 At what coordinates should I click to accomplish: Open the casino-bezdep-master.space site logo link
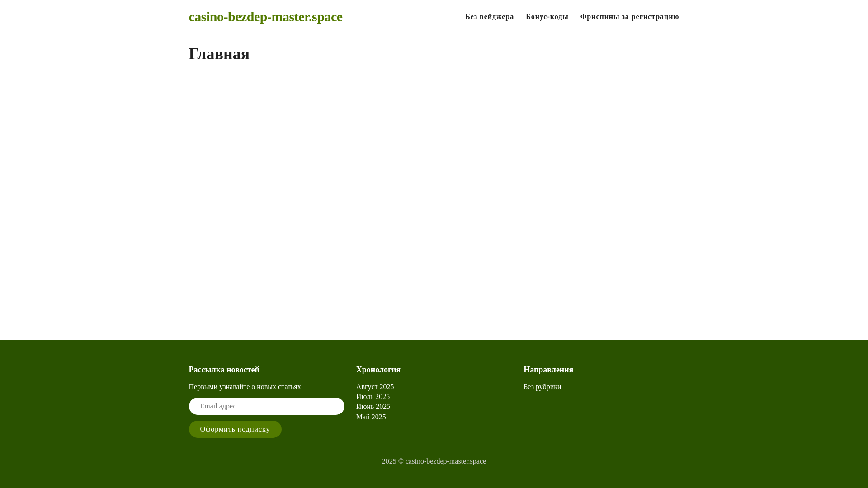265,17
